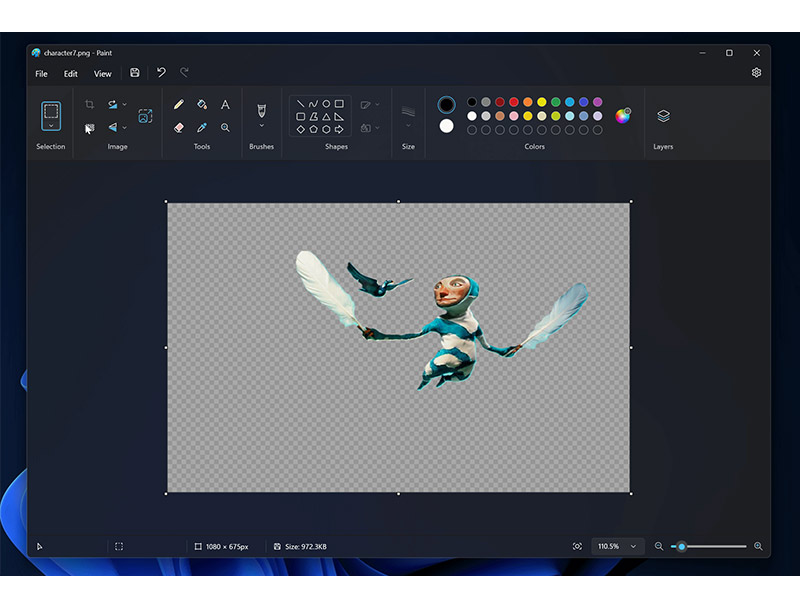The image size is (800, 600).
Task: Open the Layers panel
Action: tap(663, 116)
